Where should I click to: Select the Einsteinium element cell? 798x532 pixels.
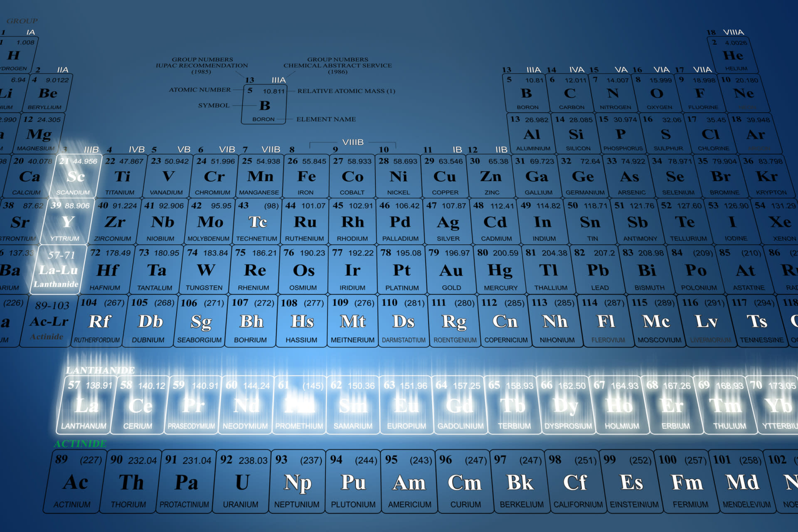(632, 482)
